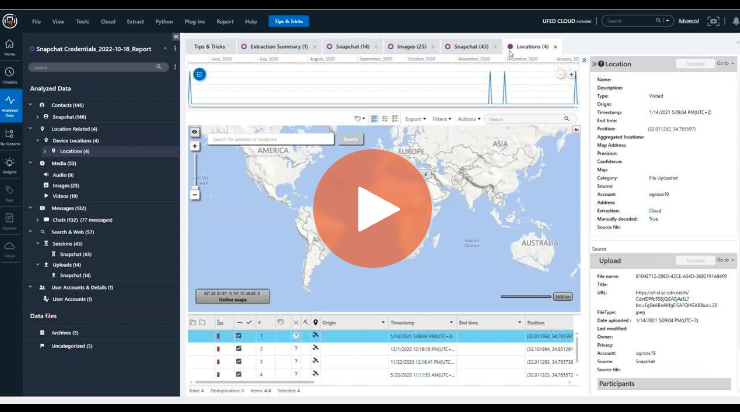The height and width of the screenshot is (412, 740).
Task: Click the left tree search magnifier icon
Action: click(159, 67)
